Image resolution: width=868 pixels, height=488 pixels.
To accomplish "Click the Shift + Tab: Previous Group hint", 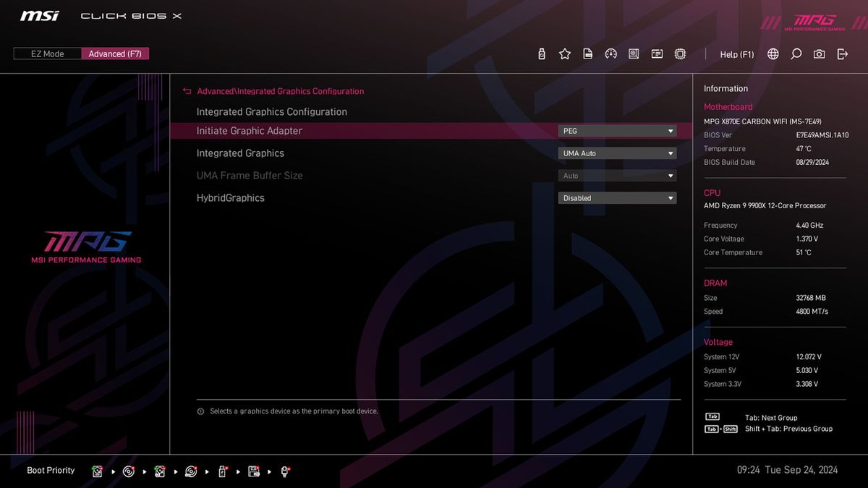I will [x=788, y=429].
